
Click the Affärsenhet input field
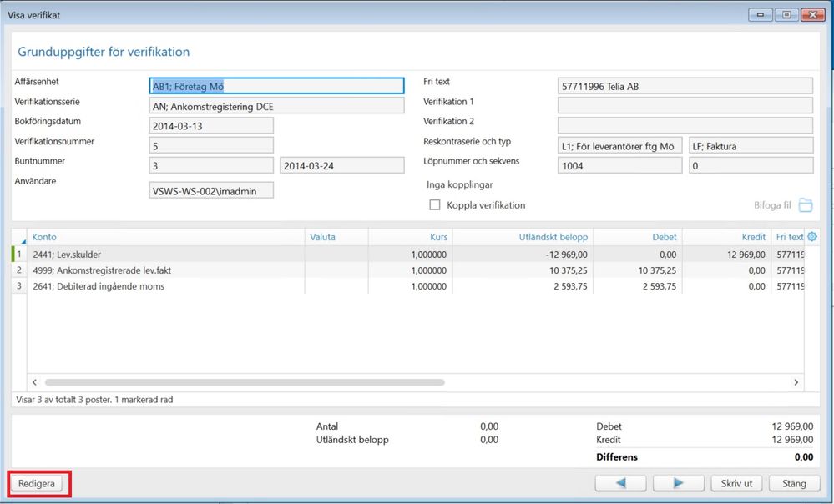pyautogui.click(x=275, y=86)
